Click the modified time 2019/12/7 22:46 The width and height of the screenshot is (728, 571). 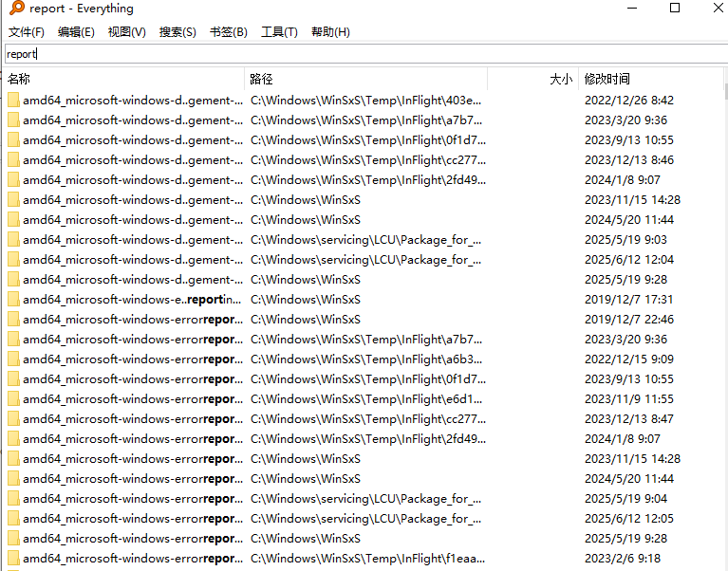click(629, 320)
